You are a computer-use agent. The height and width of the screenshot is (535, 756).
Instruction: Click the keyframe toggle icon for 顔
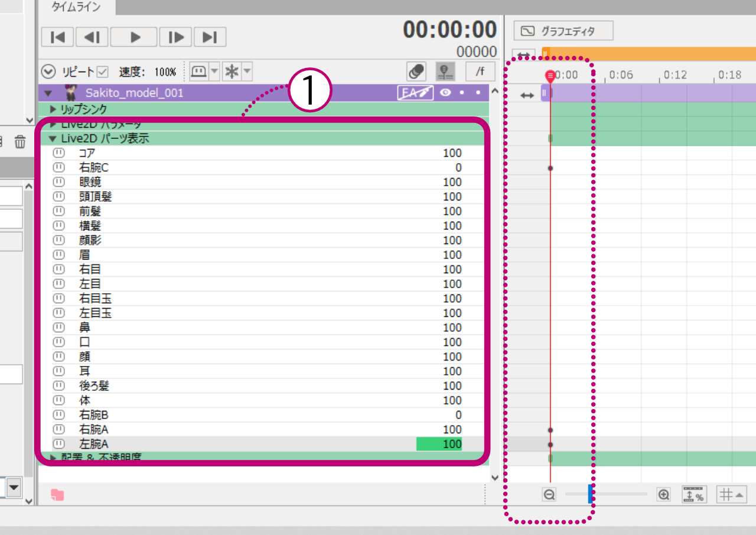click(x=58, y=356)
